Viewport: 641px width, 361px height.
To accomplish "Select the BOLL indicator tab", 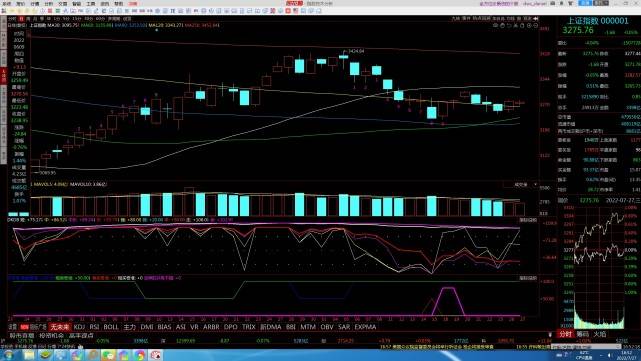I will (111, 327).
